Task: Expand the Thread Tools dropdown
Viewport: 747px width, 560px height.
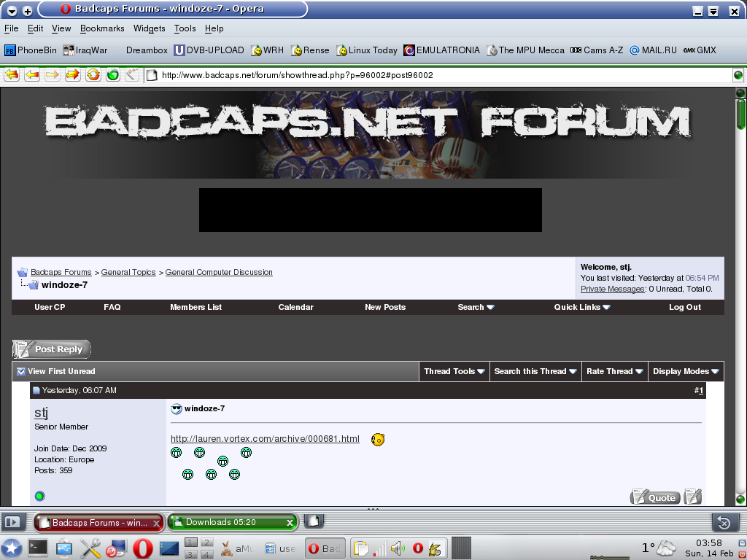Action: tap(454, 371)
